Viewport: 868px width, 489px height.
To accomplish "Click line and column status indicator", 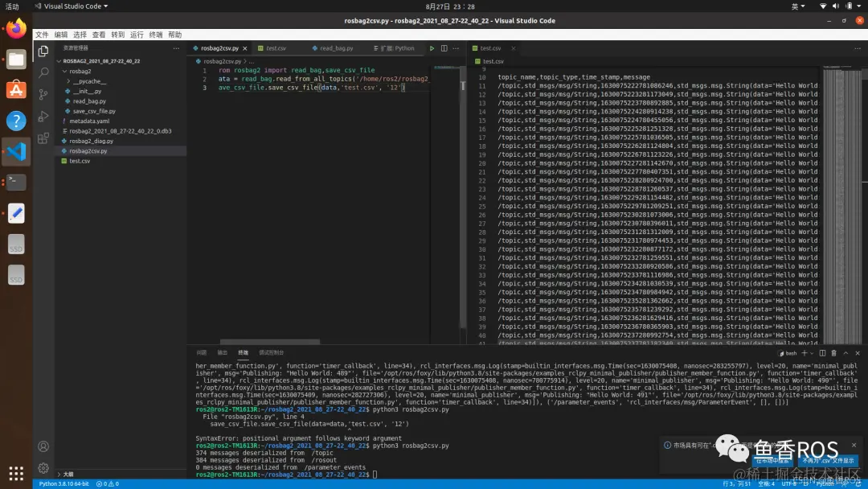I will [736, 483].
